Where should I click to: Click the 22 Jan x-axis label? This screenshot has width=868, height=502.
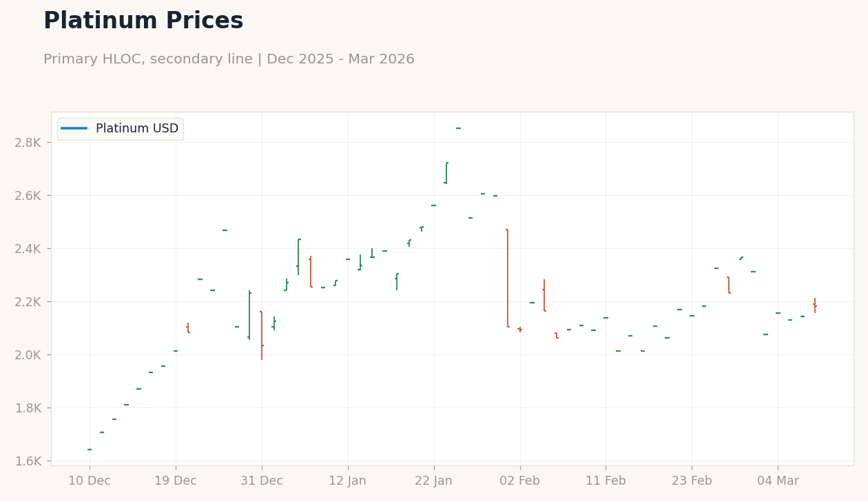(434, 481)
